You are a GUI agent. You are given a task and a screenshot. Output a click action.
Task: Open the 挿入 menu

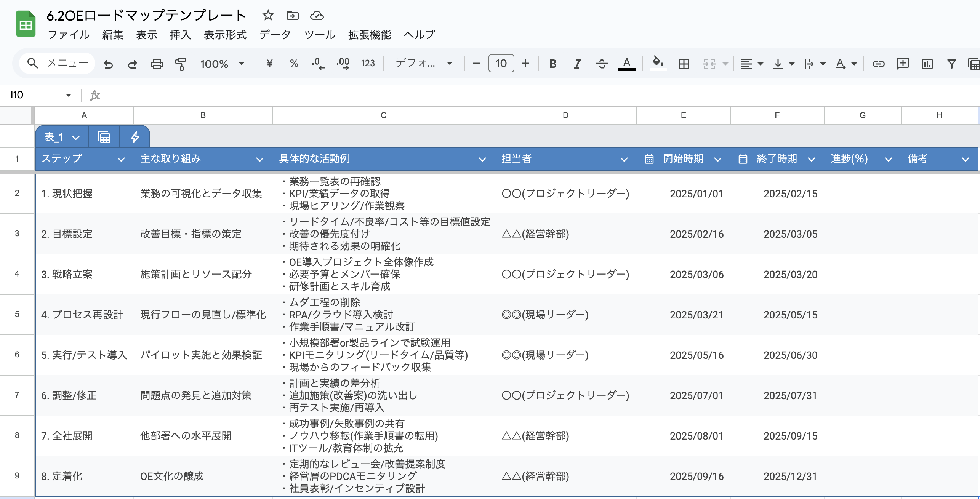(x=180, y=35)
